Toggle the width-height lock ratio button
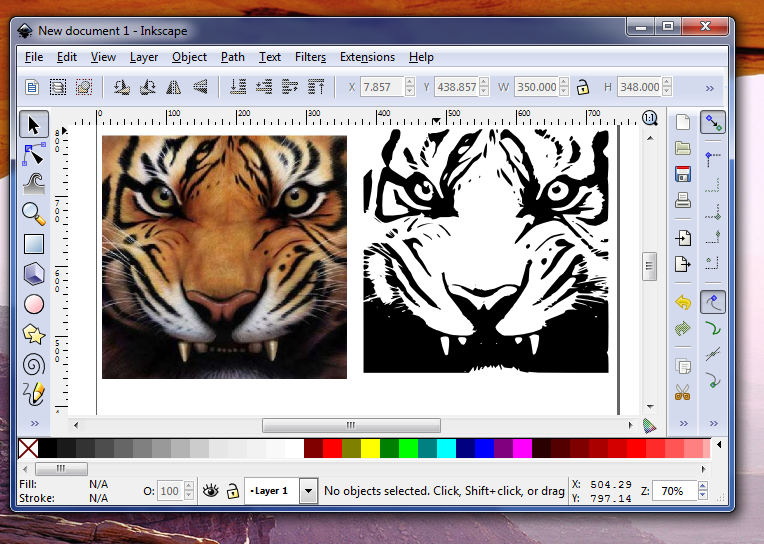The width and height of the screenshot is (764, 544). click(581, 87)
